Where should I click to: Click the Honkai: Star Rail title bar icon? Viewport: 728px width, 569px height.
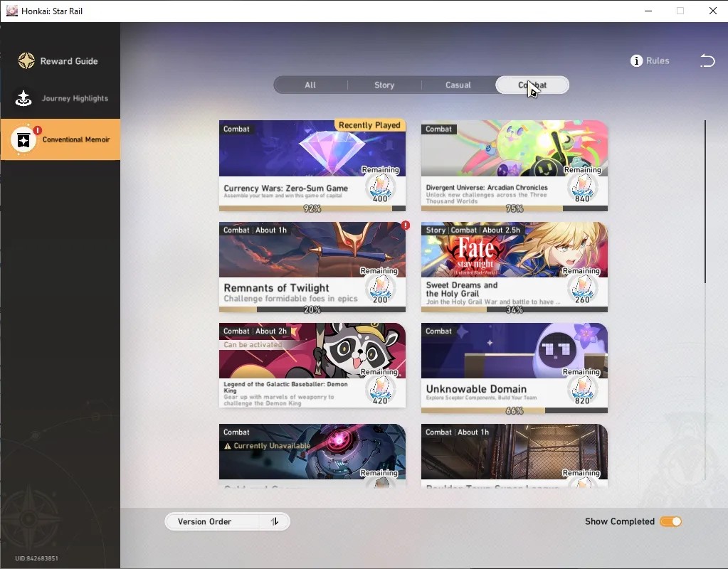(x=11, y=11)
